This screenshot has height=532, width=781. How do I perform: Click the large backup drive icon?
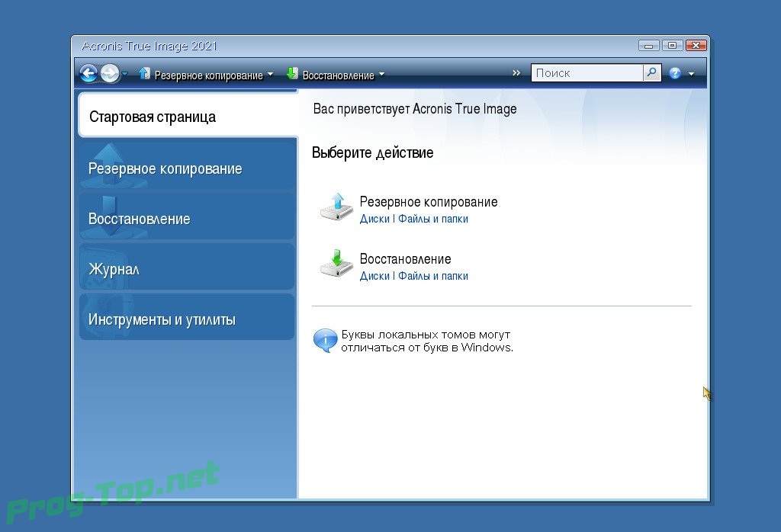(336, 207)
